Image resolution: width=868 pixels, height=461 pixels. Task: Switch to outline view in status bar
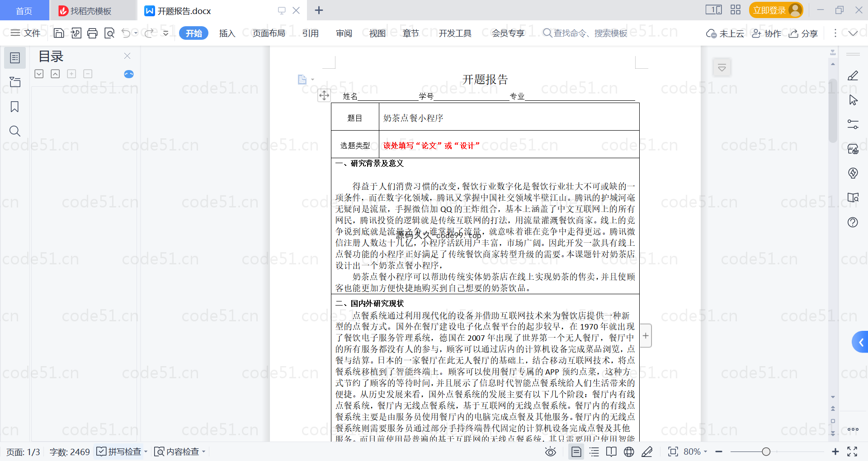coord(594,452)
